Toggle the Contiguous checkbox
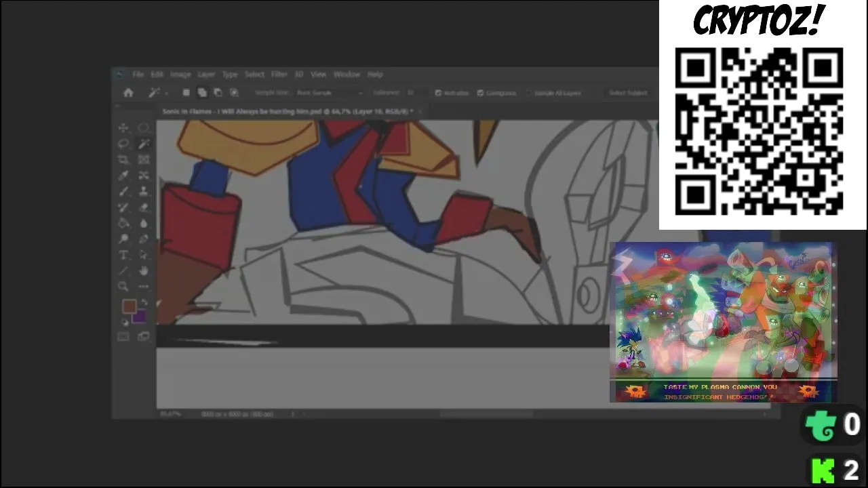Image resolution: width=868 pixels, height=488 pixels. pos(481,93)
